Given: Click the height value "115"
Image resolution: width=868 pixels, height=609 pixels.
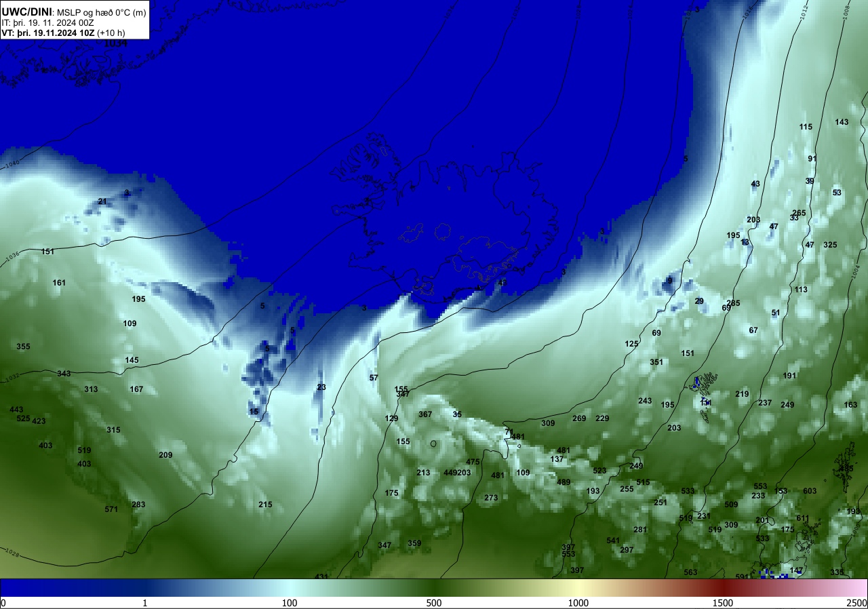Looking at the screenshot, I should coord(806,127).
